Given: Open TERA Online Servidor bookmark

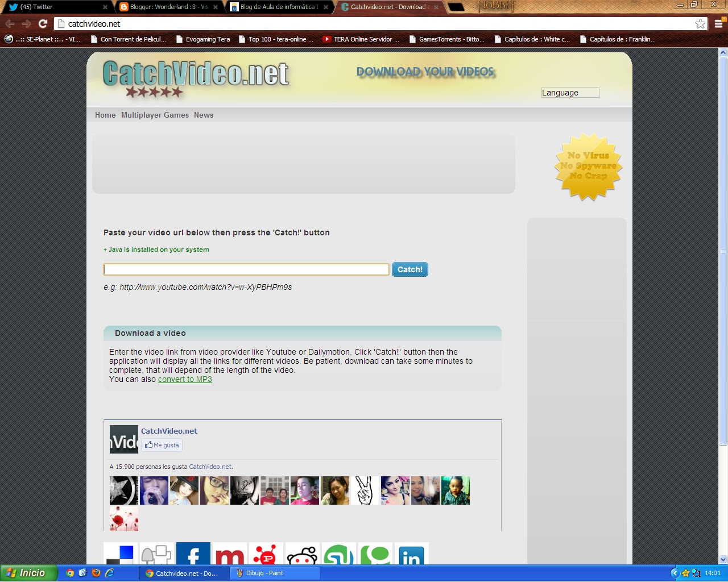Looking at the screenshot, I should coord(361,39).
